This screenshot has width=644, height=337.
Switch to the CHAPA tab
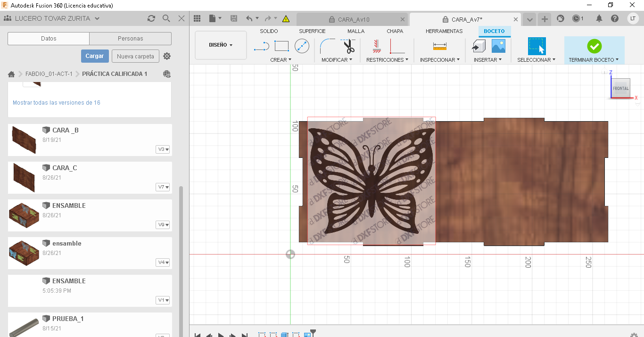[x=395, y=31]
